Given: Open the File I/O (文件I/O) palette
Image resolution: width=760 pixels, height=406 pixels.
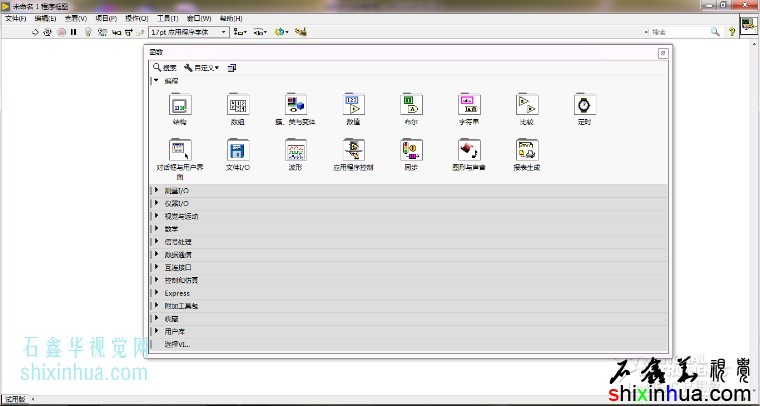Looking at the screenshot, I should [237, 150].
